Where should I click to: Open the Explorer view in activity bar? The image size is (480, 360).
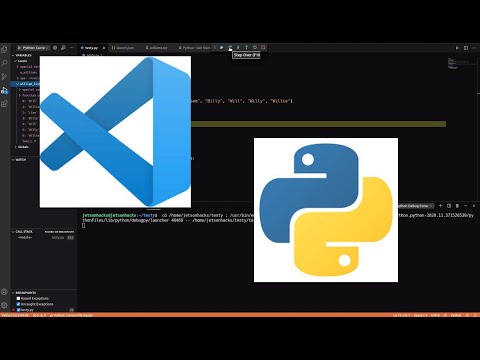tap(4, 50)
